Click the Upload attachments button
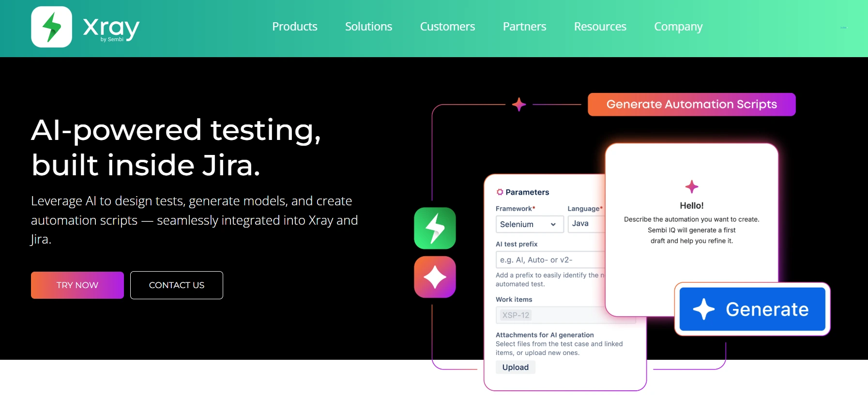868x399 pixels. point(515,368)
